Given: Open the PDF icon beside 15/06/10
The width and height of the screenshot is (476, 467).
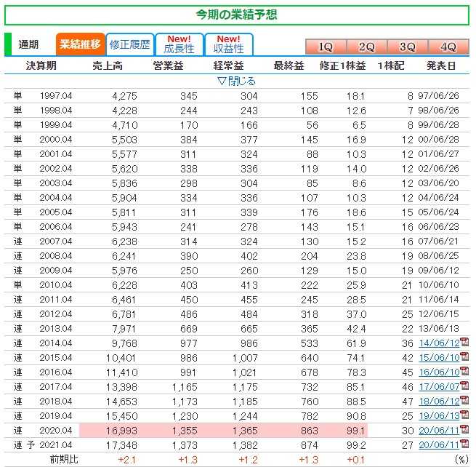Looking at the screenshot, I should tap(464, 358).
